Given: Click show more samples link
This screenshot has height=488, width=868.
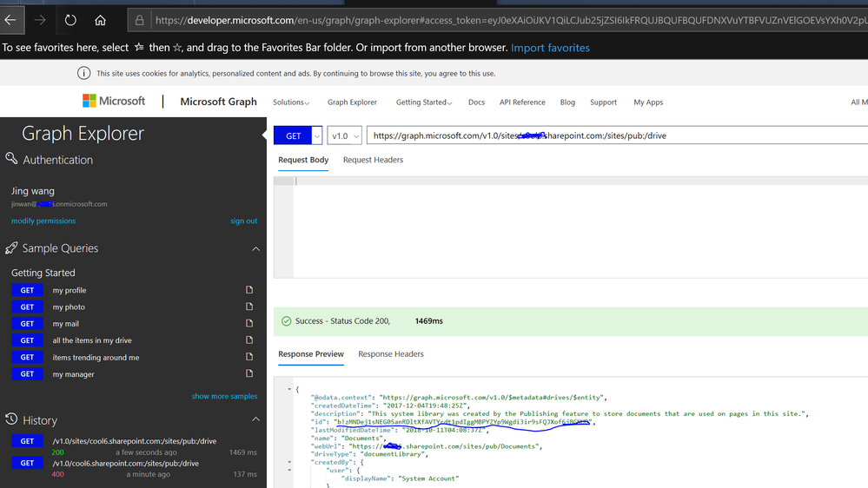Looking at the screenshot, I should 224,396.
